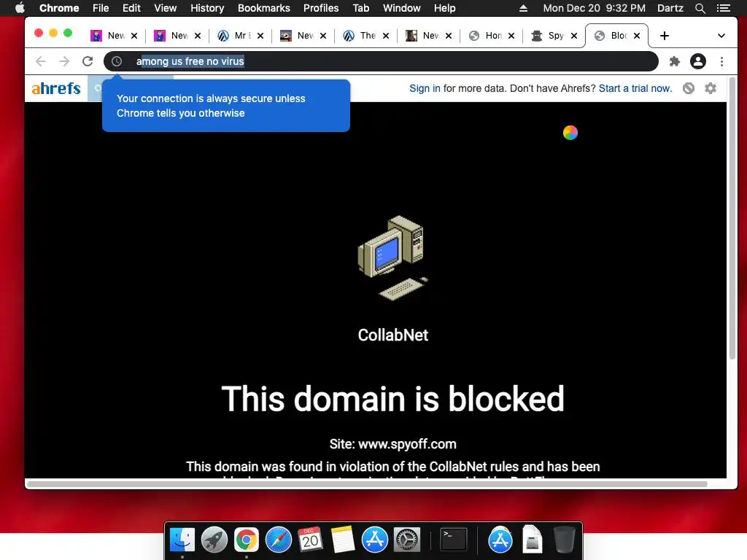This screenshot has height=560, width=747.
Task: Open the Bookmarks menu
Action: pyautogui.click(x=264, y=8)
